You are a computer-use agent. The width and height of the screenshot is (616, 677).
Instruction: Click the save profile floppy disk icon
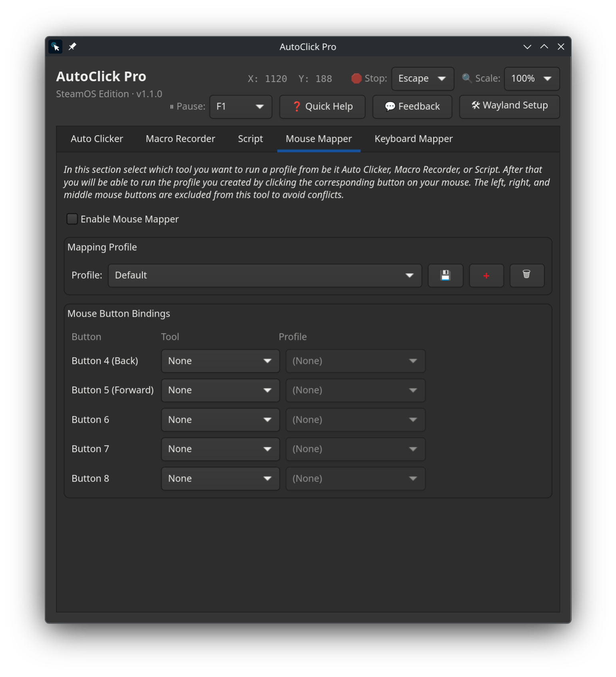tap(445, 275)
